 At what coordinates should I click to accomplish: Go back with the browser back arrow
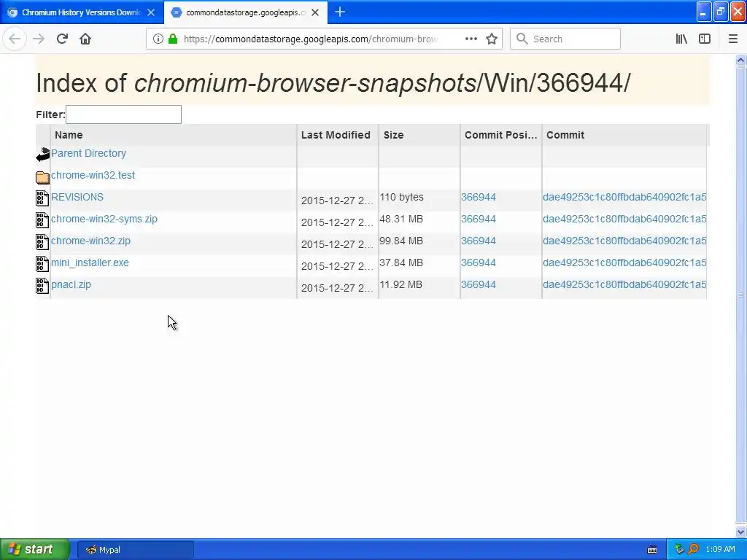(x=15, y=39)
